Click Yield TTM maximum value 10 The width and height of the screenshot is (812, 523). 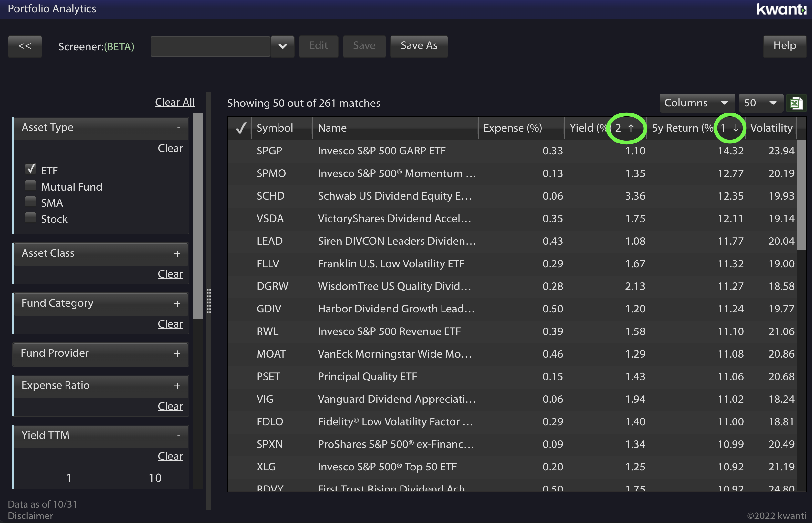155,478
